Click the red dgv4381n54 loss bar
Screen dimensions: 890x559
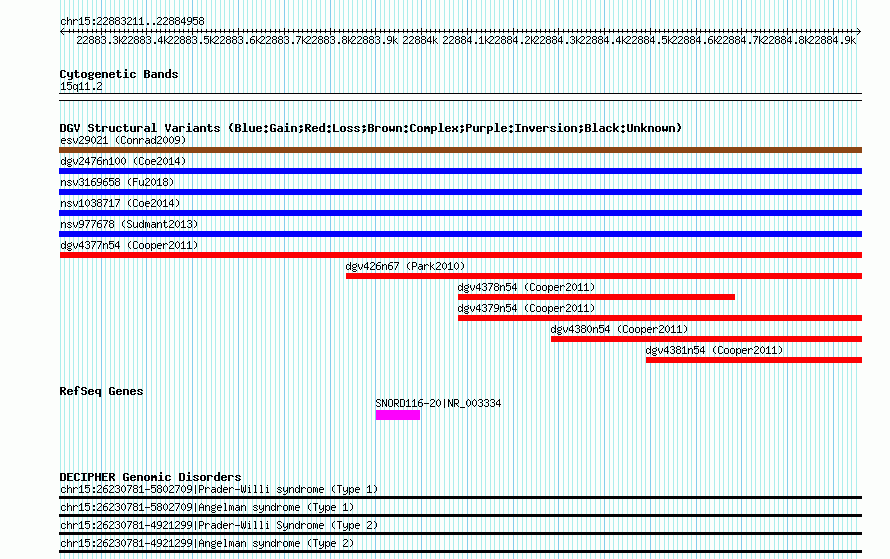click(x=754, y=360)
